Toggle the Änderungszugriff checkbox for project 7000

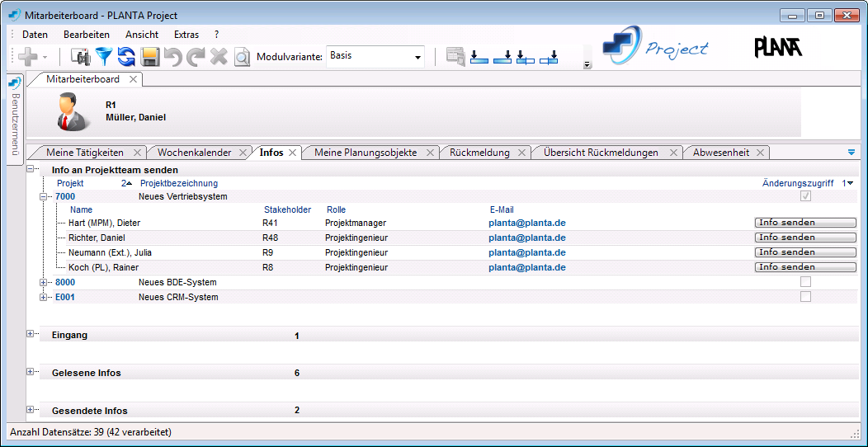(x=805, y=196)
